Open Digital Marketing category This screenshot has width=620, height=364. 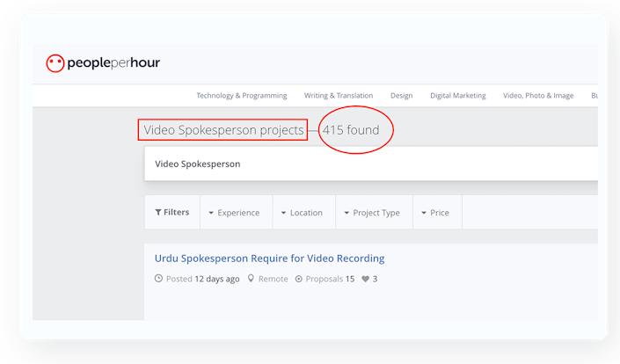pos(458,96)
